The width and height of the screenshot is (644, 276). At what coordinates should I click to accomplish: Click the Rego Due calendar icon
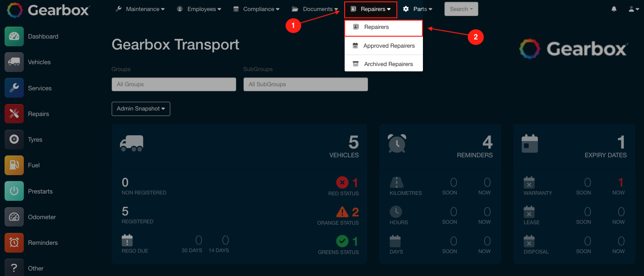(x=127, y=240)
